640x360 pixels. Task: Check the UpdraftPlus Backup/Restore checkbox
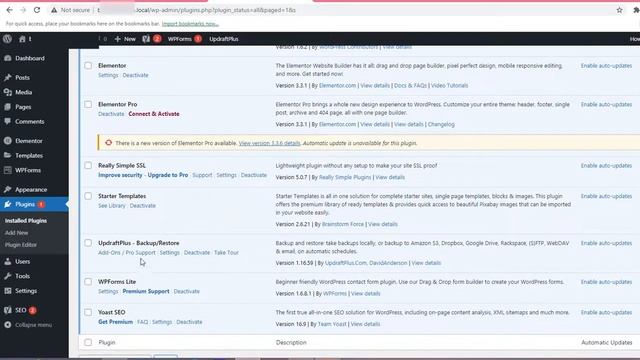tap(88, 243)
